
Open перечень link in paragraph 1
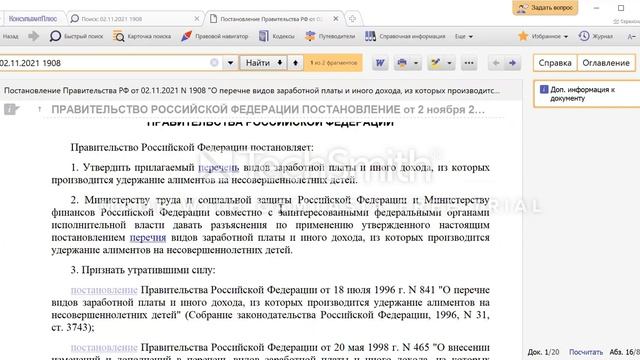click(218, 167)
